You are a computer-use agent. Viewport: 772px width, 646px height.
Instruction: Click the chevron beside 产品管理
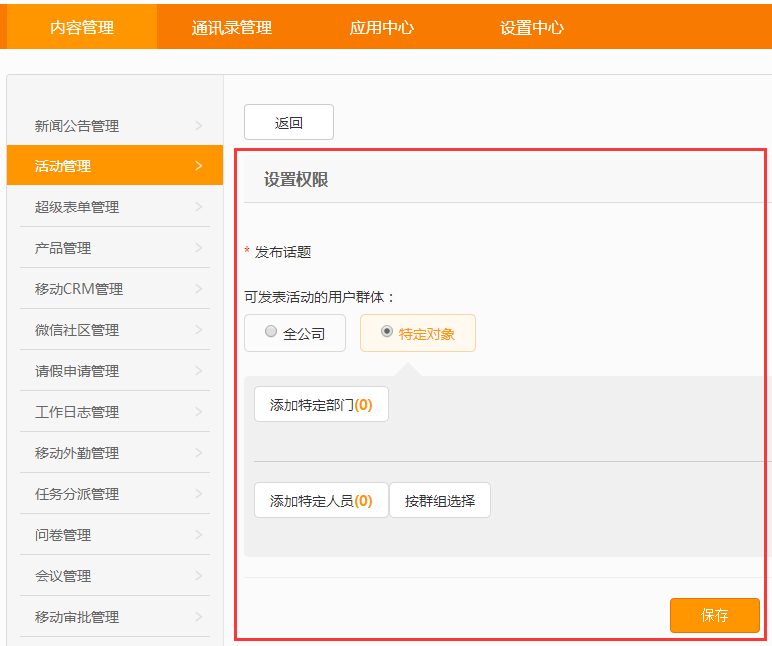click(x=199, y=248)
